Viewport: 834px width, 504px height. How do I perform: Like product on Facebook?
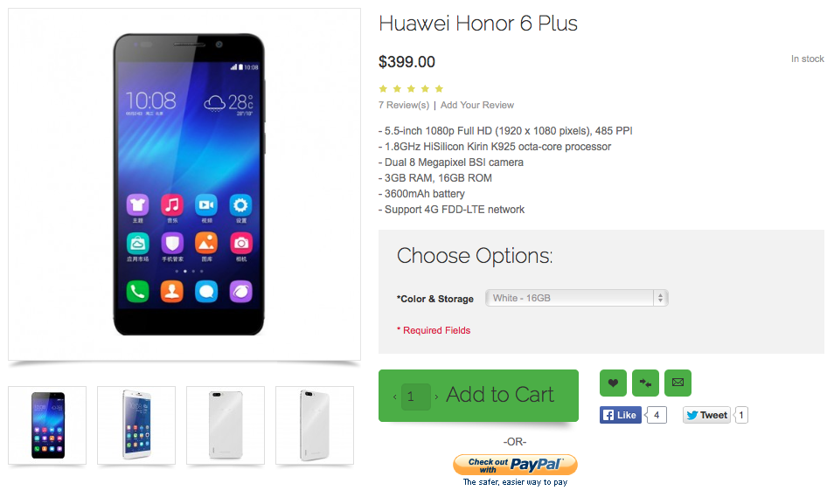coord(620,415)
